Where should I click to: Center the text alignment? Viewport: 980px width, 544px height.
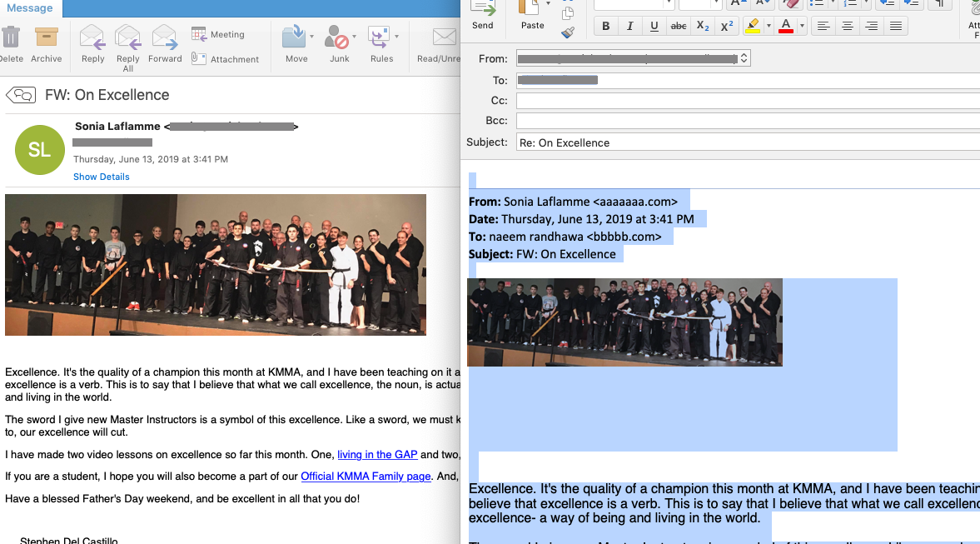[x=848, y=27]
